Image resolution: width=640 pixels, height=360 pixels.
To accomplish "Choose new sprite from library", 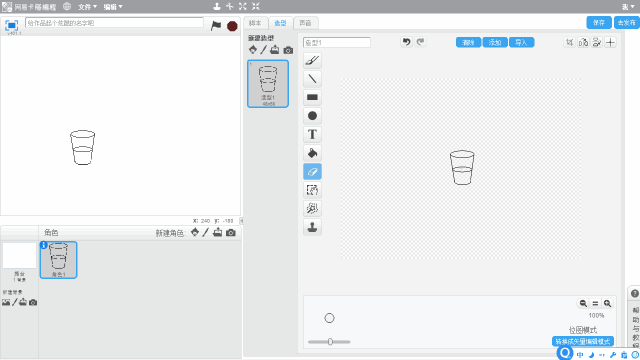I will pyautogui.click(x=195, y=232).
